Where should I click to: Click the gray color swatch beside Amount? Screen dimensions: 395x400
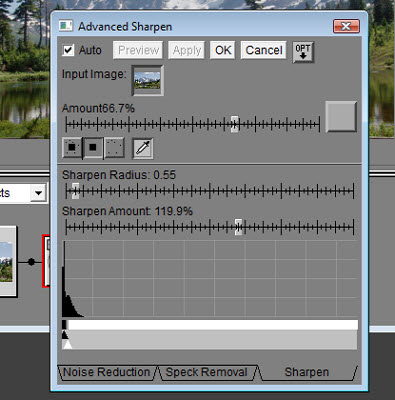(x=341, y=117)
